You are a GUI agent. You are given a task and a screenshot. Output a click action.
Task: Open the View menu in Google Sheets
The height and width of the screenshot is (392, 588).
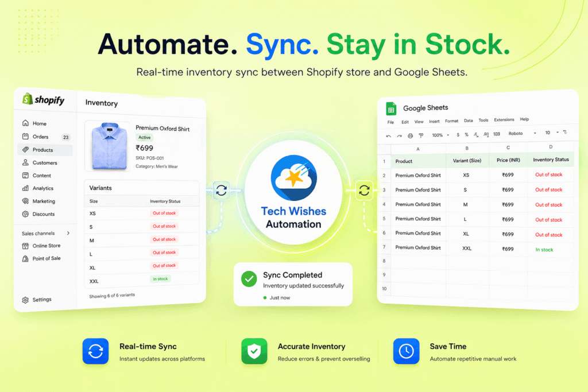tap(419, 122)
